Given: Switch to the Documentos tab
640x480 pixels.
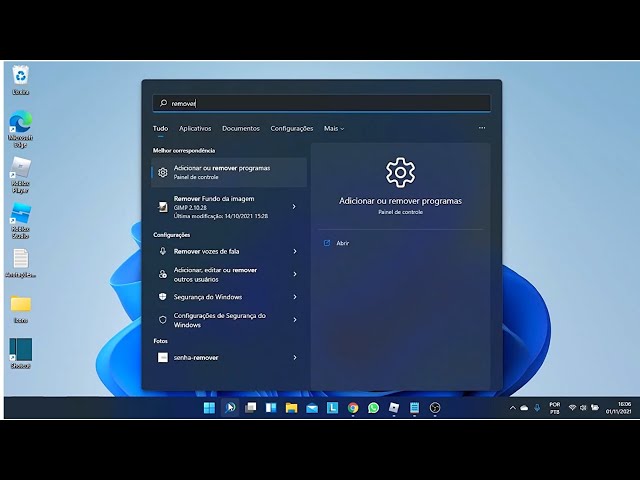Looking at the screenshot, I should click(241, 129).
